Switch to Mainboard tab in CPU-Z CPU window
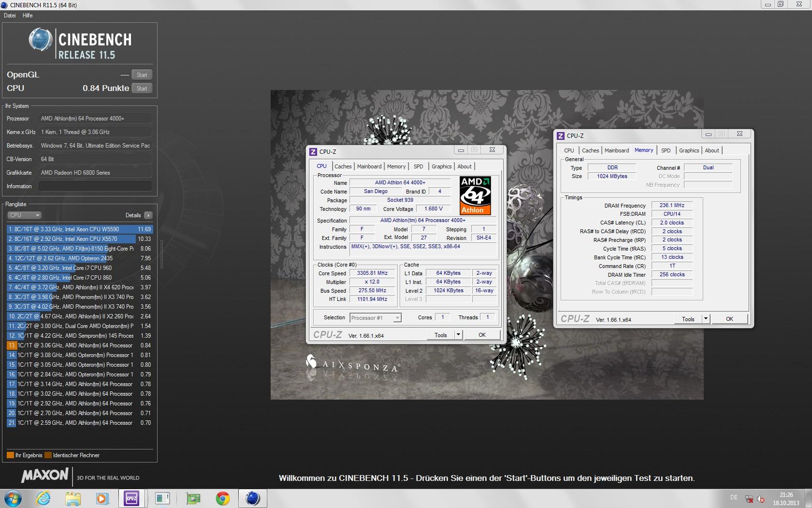The width and height of the screenshot is (812, 508). (x=369, y=166)
